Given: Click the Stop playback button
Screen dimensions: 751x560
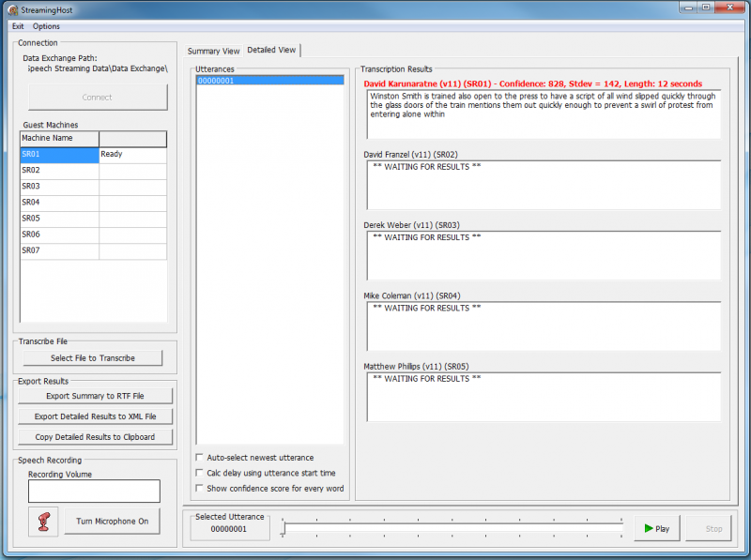Looking at the screenshot, I should [709, 528].
